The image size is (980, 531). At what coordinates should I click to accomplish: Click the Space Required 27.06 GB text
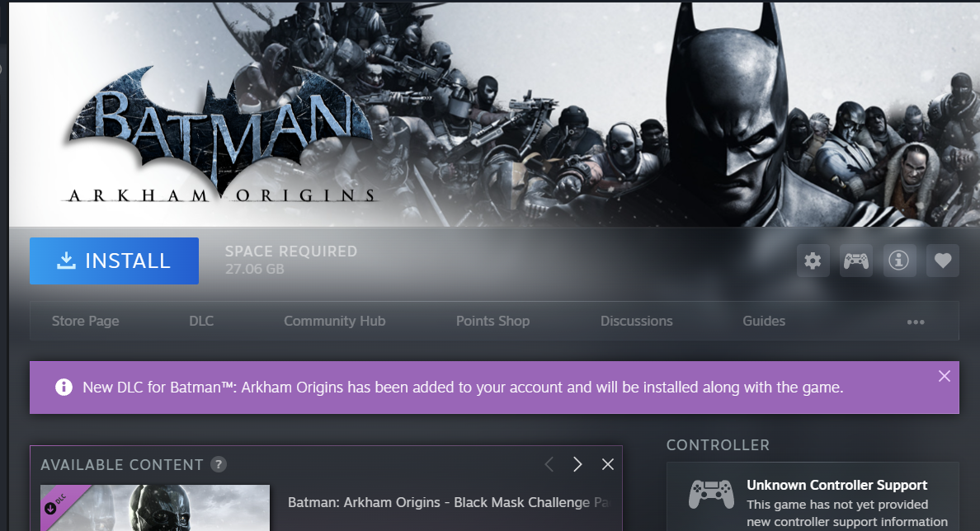click(x=290, y=260)
